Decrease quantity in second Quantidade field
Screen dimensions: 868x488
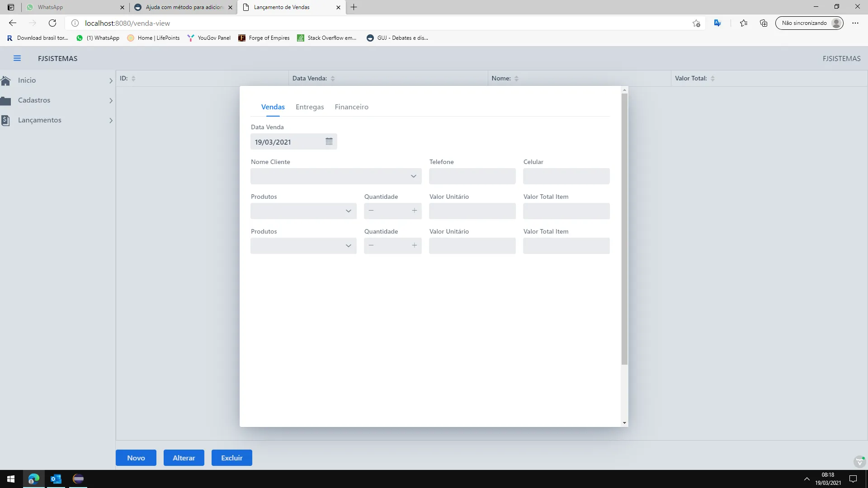click(371, 245)
